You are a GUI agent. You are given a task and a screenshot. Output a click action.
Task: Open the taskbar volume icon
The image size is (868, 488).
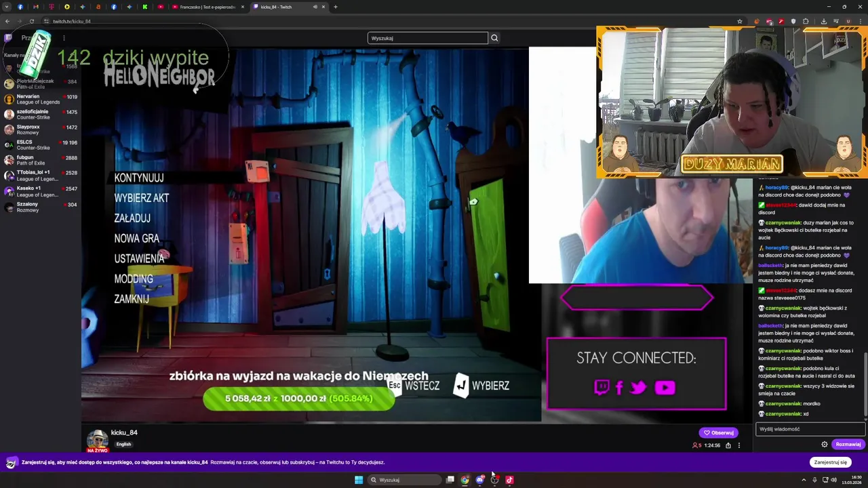tap(833, 480)
